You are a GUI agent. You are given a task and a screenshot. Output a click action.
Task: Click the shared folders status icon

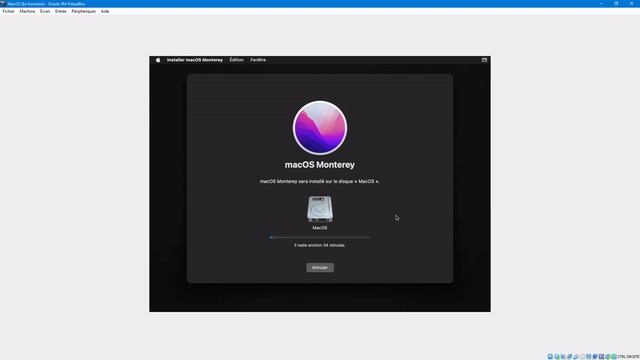coord(582,357)
